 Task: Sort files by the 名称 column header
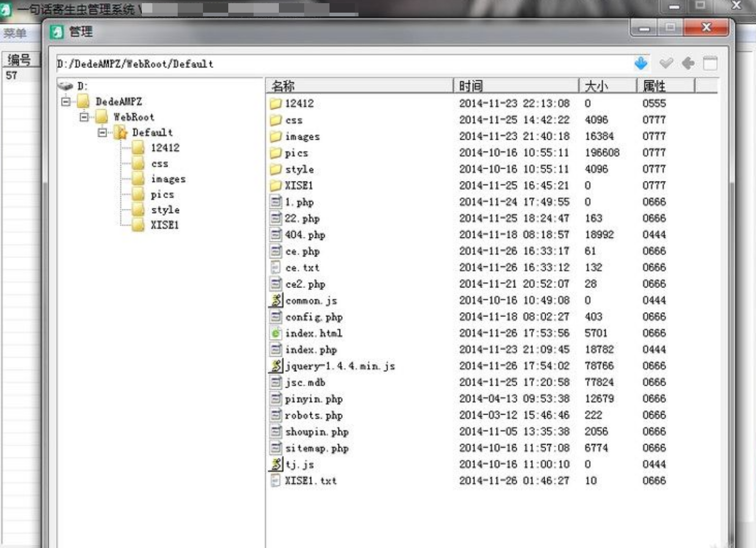(x=360, y=85)
